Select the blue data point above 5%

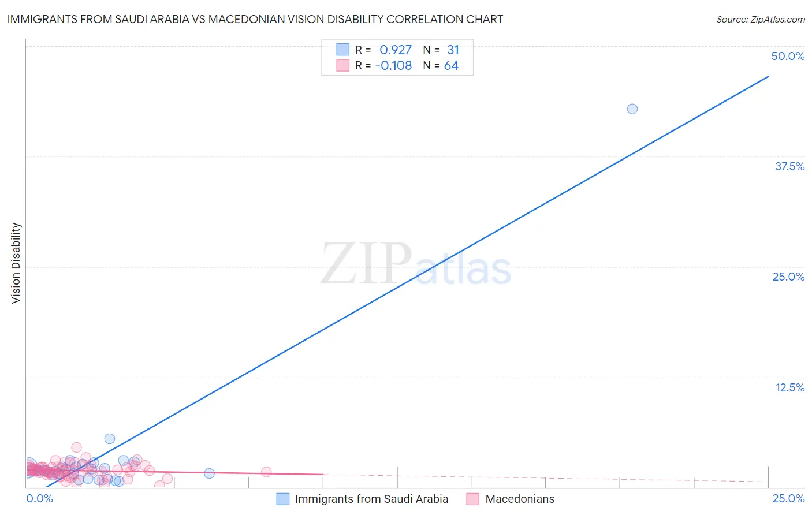(x=110, y=439)
